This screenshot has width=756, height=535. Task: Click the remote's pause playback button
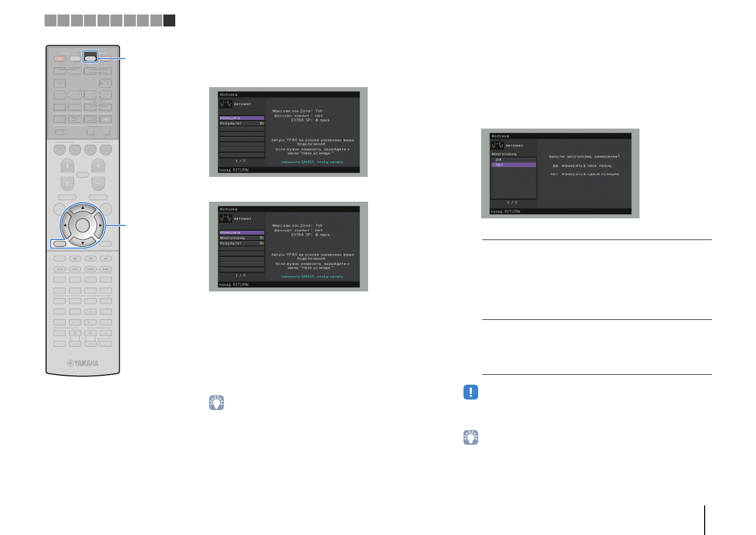[90, 258]
